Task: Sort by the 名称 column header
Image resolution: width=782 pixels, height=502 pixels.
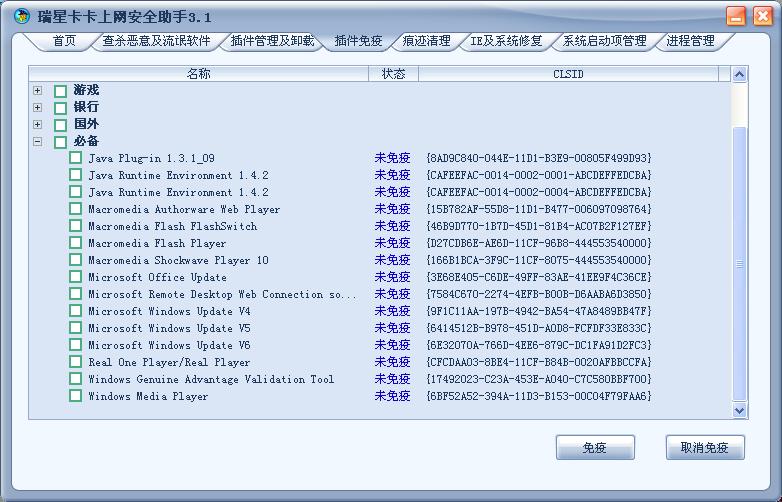Action: 198,74
